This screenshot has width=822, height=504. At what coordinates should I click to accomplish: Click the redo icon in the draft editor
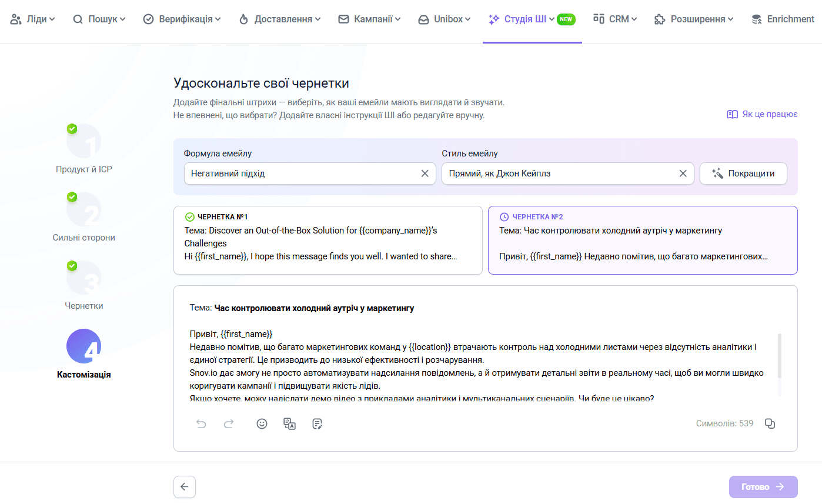[x=229, y=423]
